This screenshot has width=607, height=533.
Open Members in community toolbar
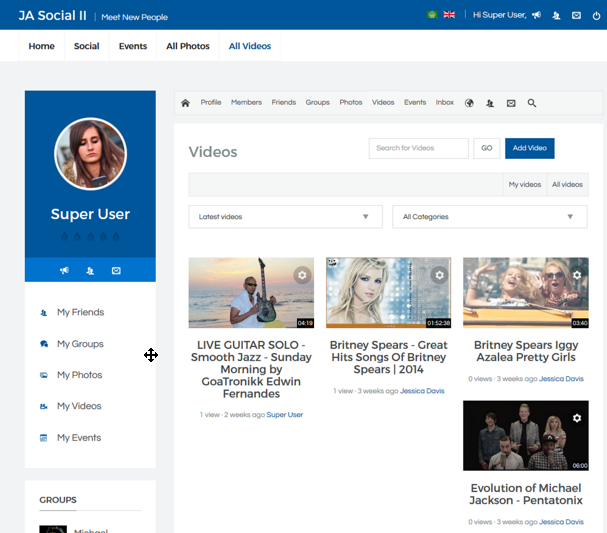click(247, 102)
